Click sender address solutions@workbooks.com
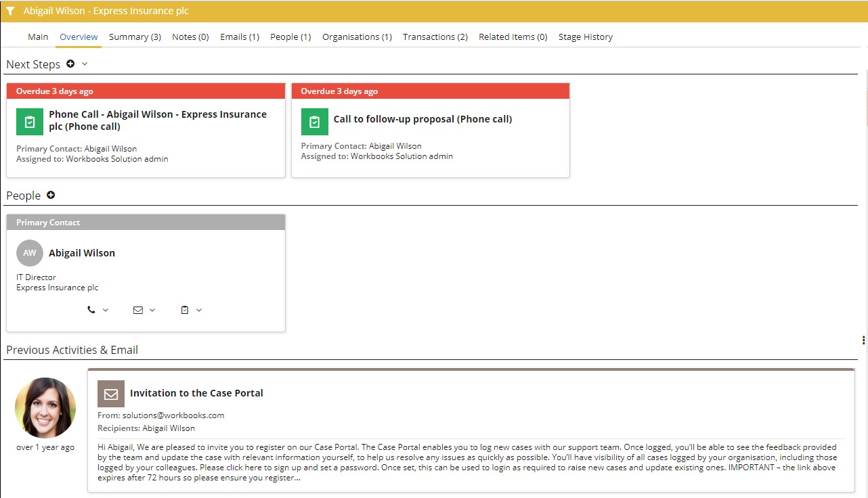 173,415
